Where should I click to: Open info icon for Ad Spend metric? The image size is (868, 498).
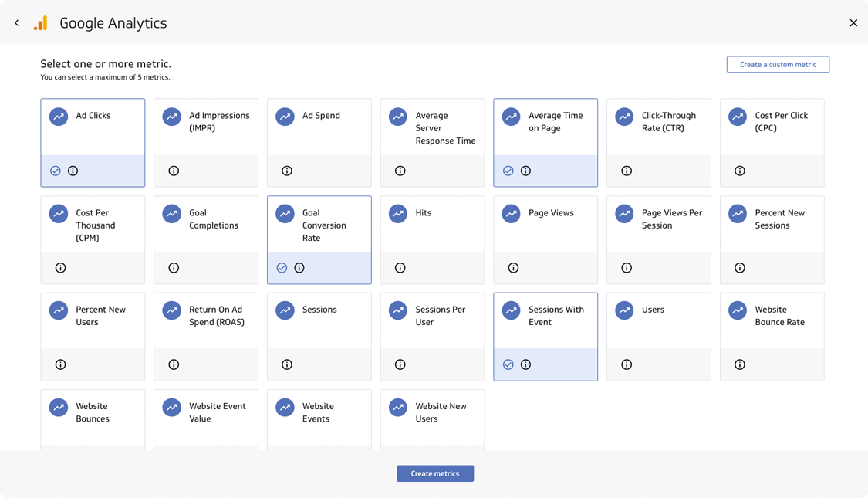pyautogui.click(x=287, y=171)
